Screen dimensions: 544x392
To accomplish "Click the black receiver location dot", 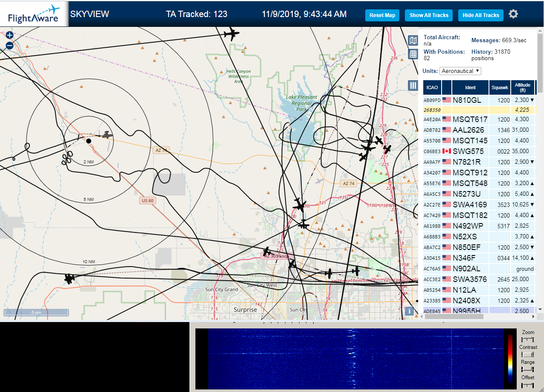I will tap(89, 141).
